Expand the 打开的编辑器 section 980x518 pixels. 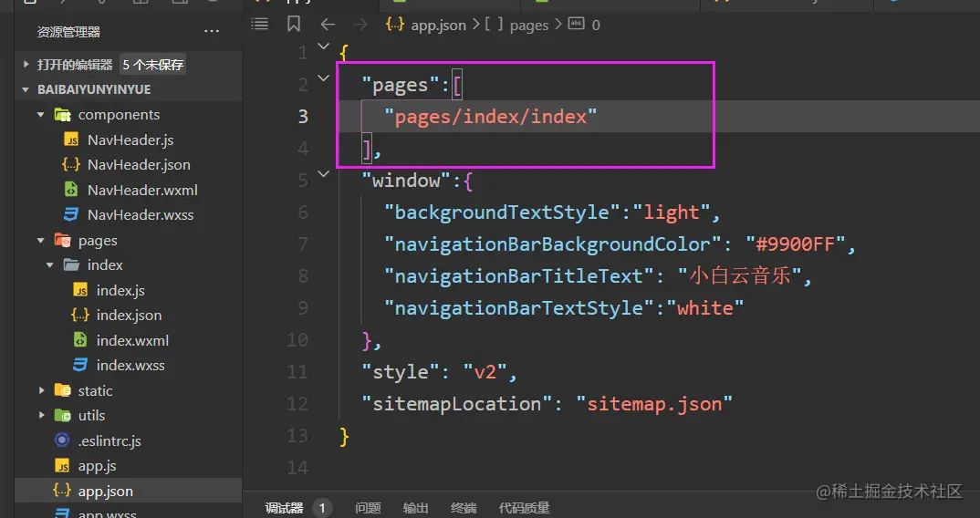26,65
